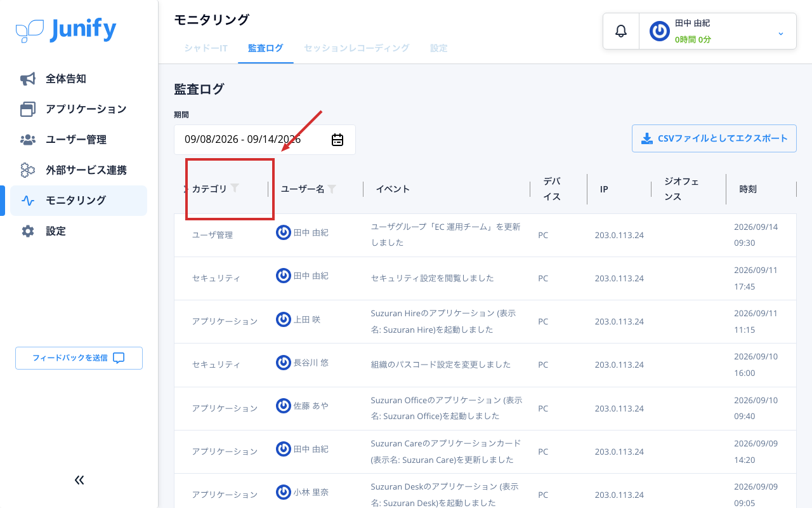This screenshot has width=812, height=508.
Task: Click ジオフェンス column header
Action: click(681, 189)
